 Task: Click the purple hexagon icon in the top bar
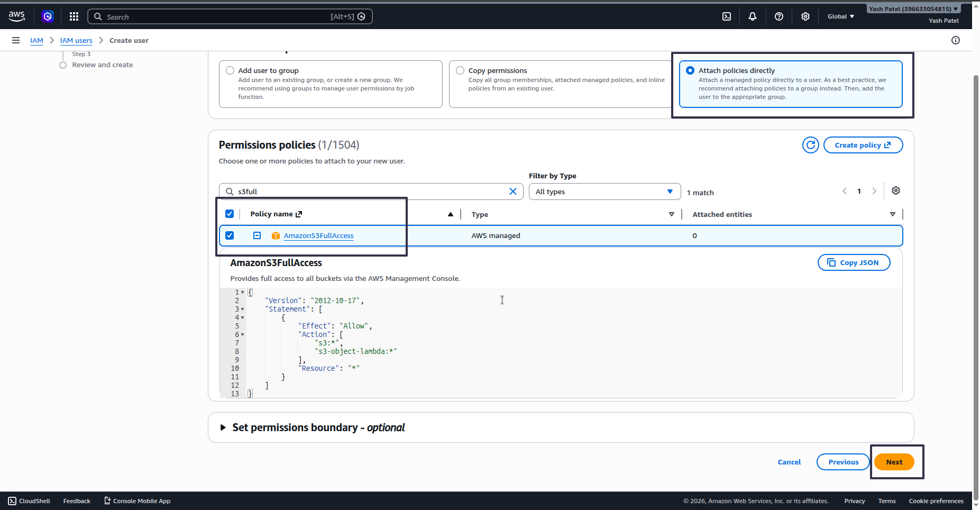[48, 16]
